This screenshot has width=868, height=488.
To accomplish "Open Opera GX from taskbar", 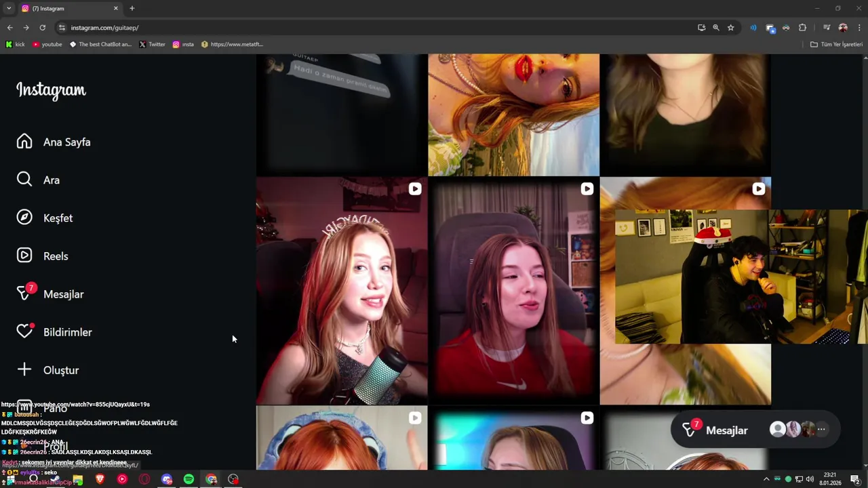I will coord(144,479).
